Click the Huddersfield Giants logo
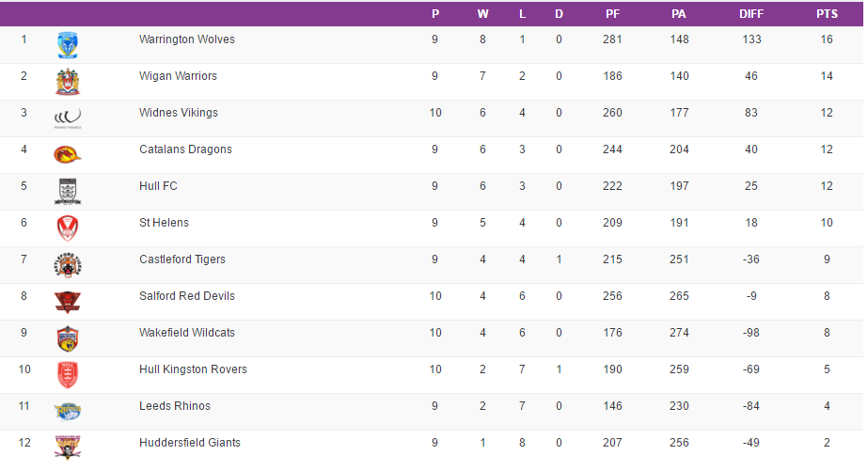This screenshot has height=471, width=868. 68,446
